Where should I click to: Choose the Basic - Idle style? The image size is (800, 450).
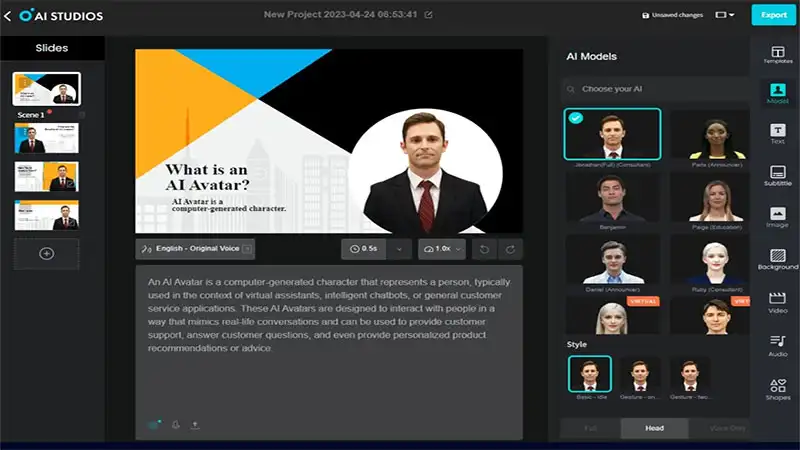(590, 374)
